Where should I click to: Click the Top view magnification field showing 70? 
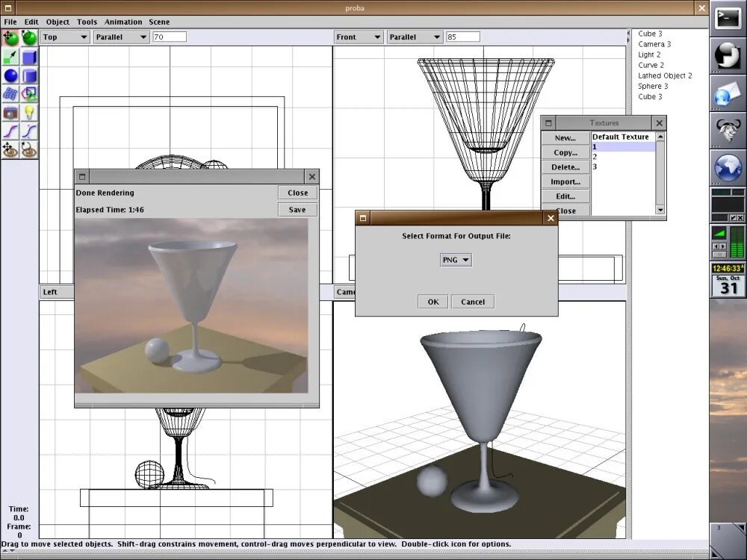pyautogui.click(x=170, y=37)
